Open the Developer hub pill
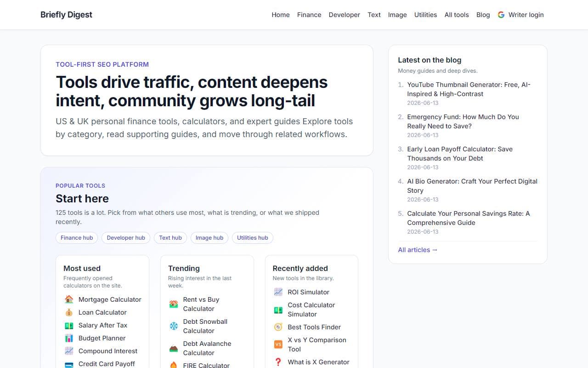 [x=126, y=238]
